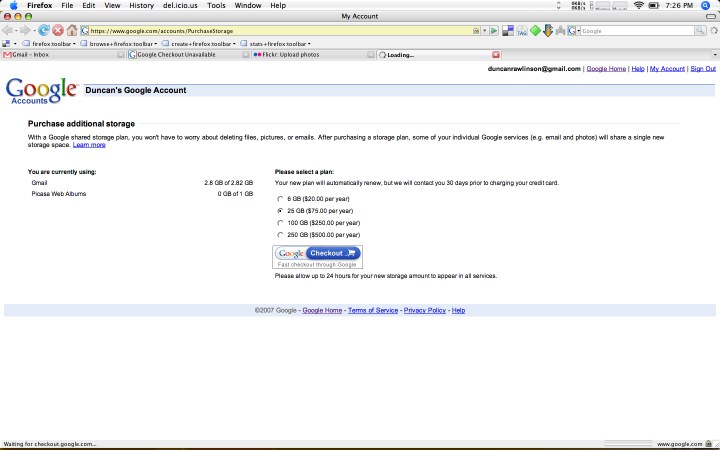Image resolution: width=720 pixels, height=450 pixels.
Task: Open the del.icio.us bookmarks checkerboard icon
Action: click(x=508, y=31)
